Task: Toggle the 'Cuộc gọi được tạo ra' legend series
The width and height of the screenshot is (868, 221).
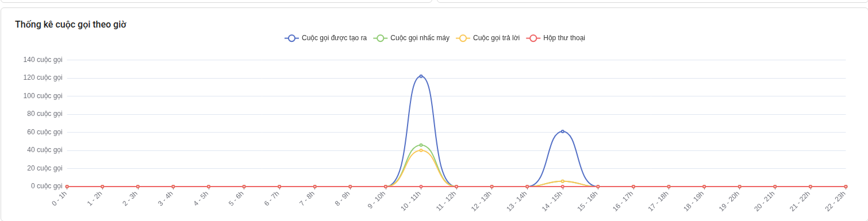Action: click(x=325, y=38)
